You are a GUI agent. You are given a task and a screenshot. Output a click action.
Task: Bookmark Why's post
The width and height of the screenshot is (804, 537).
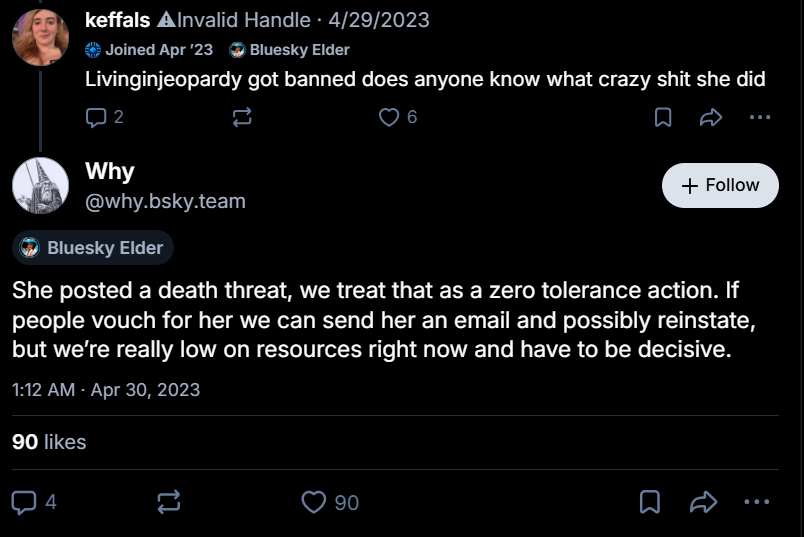point(650,502)
